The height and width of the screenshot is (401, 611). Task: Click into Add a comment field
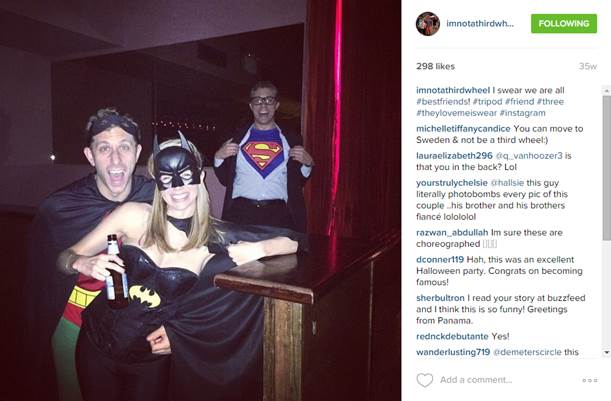507,380
